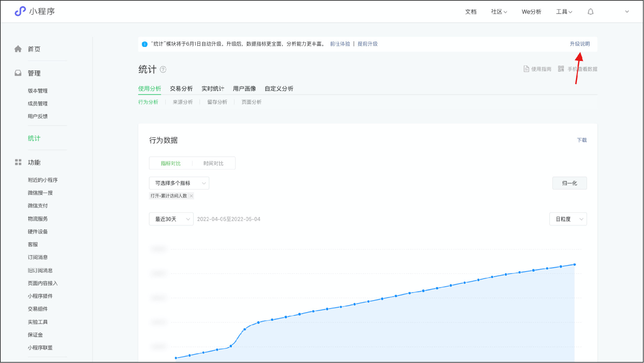Click the 管理 section icon in sidebar
This screenshot has height=363, width=644.
click(x=18, y=73)
